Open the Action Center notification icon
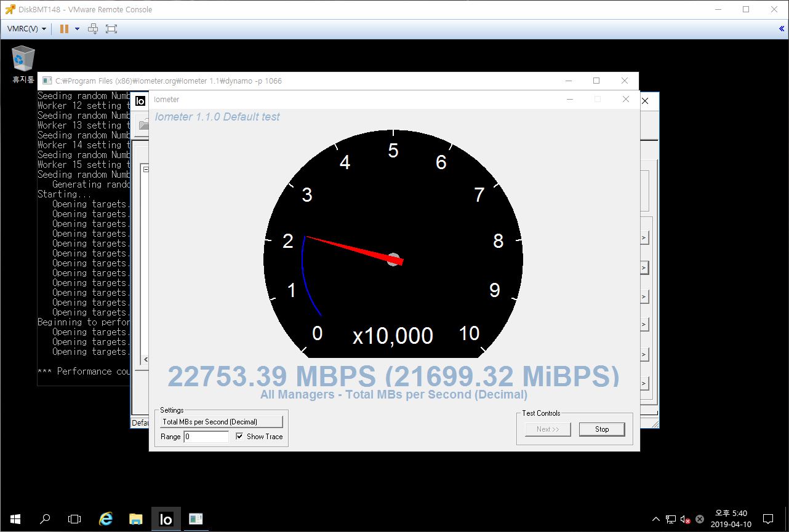The width and height of the screenshot is (789, 532). [x=768, y=518]
